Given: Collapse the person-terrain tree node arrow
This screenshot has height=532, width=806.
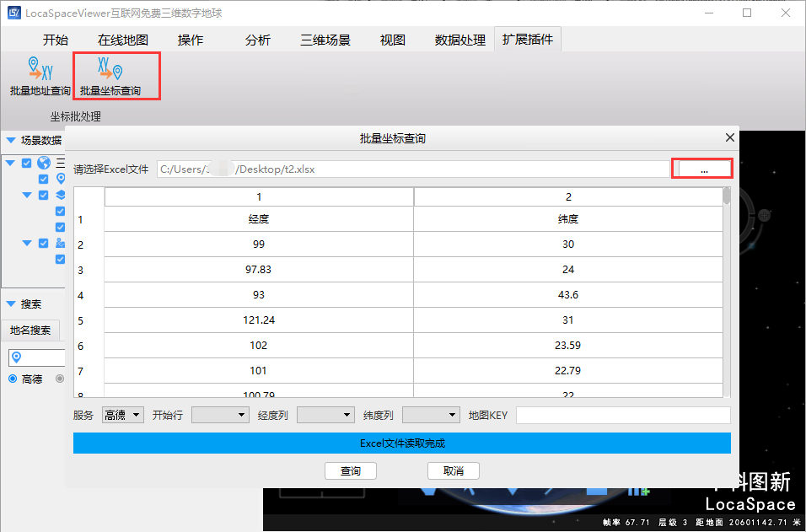Looking at the screenshot, I should tap(27, 243).
